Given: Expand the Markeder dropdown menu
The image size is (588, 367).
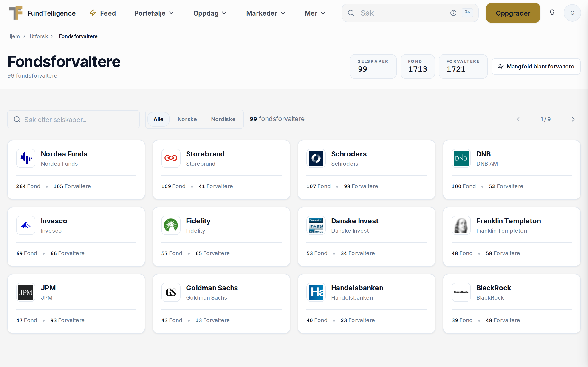Looking at the screenshot, I should coord(266,13).
